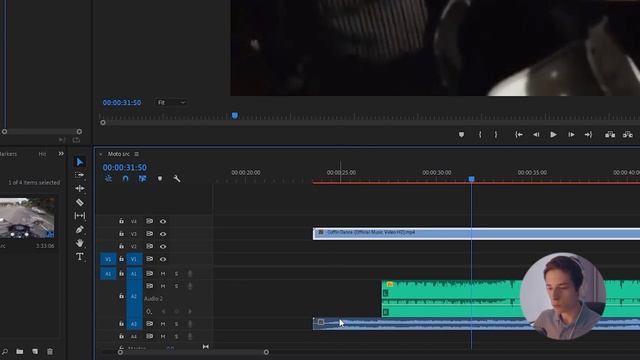Step forward one frame
The height and width of the screenshot is (360, 640).
tap(571, 134)
